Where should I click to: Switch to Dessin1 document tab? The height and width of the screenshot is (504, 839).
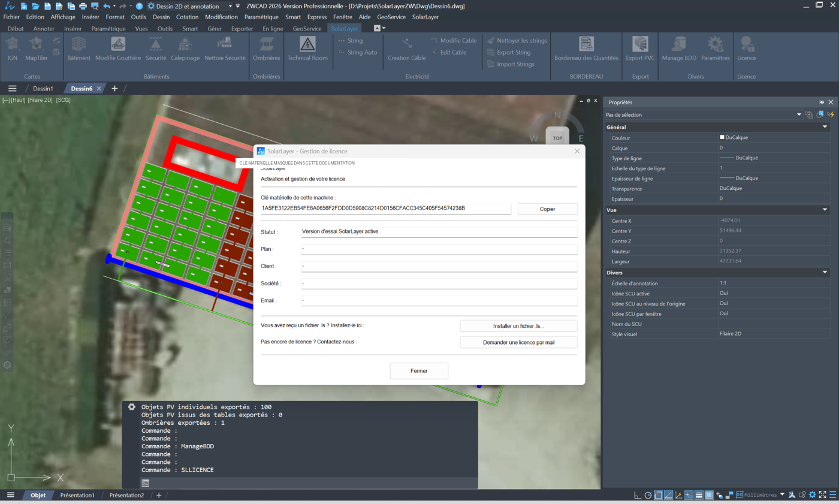[x=43, y=88]
